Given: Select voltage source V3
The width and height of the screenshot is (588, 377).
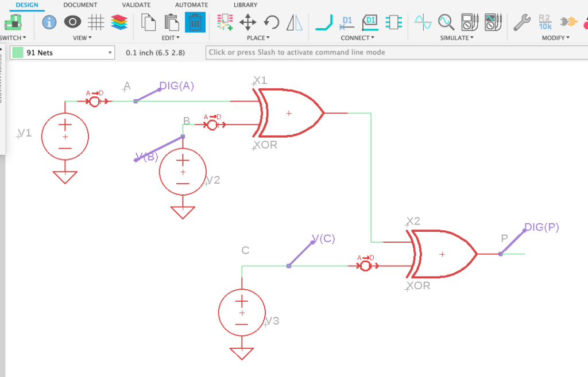Looking at the screenshot, I should point(242,313).
